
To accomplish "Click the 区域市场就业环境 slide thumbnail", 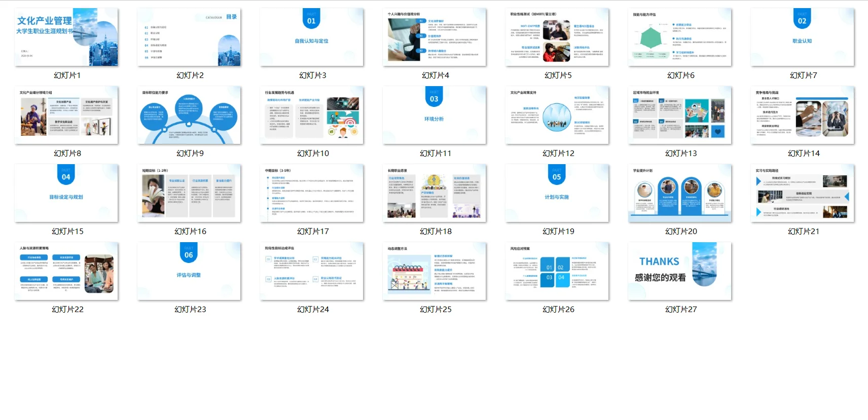I will [x=680, y=115].
